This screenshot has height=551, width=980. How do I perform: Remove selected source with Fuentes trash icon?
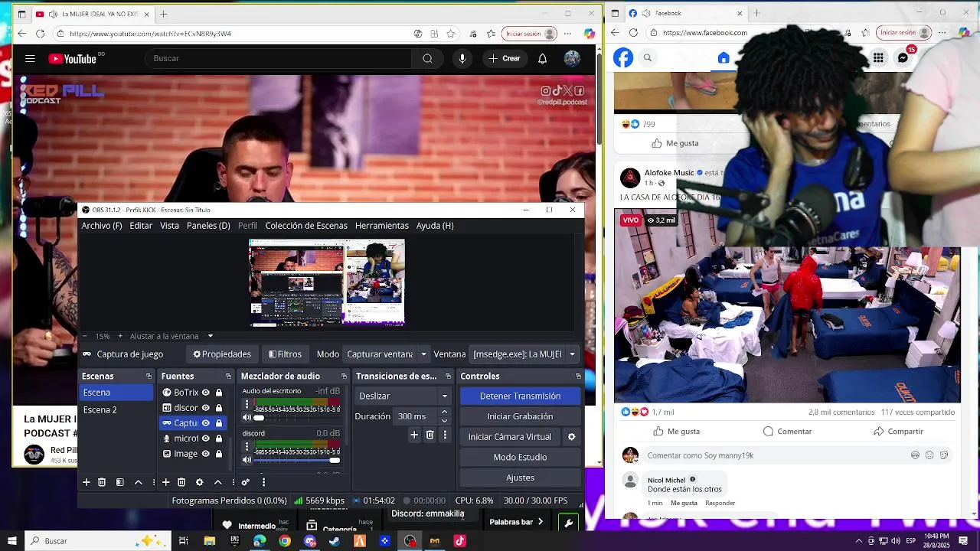(181, 482)
